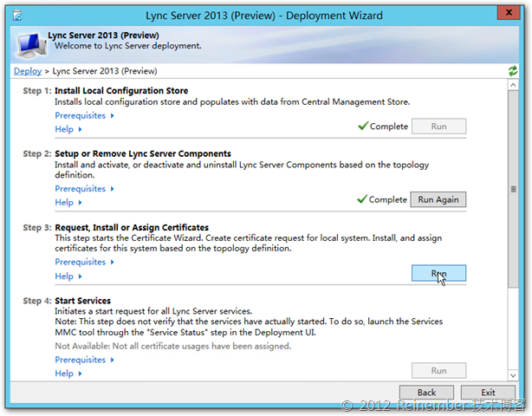Click the Step 2 Complete checkmark

pyautogui.click(x=362, y=198)
